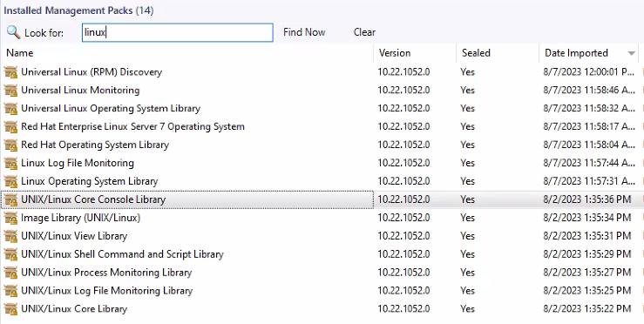Click date 8/2/2023 1:35:34 PM cell
644x324 pixels.
[586, 218]
